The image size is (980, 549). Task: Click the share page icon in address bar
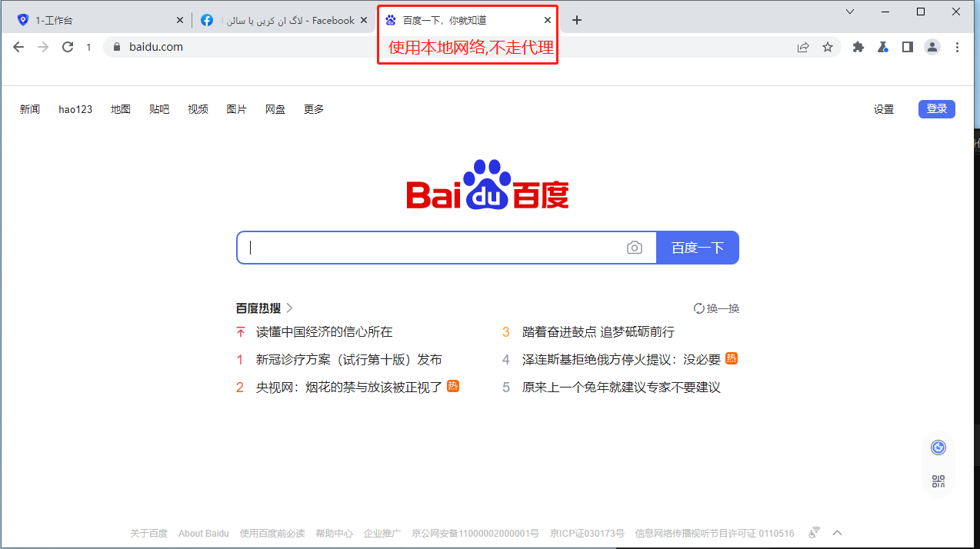click(803, 47)
